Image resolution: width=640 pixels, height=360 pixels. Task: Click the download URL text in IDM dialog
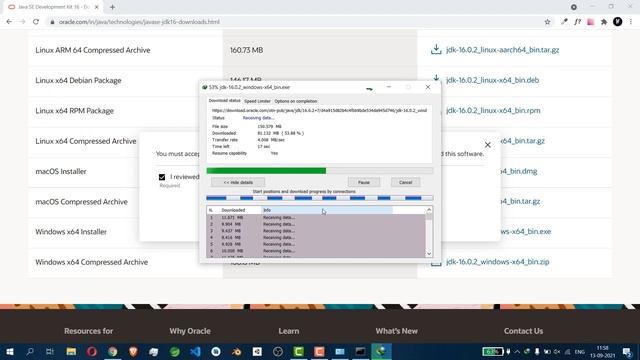[x=319, y=111]
